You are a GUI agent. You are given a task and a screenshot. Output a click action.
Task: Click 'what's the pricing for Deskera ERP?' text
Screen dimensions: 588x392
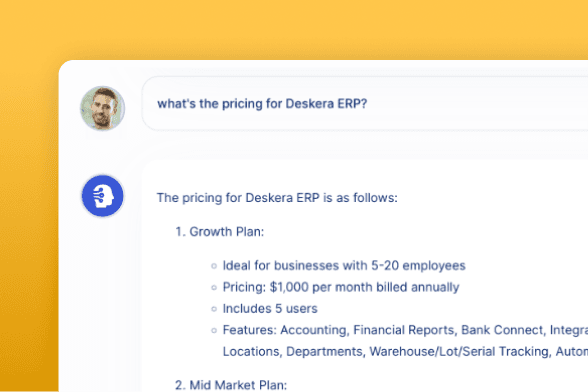click(x=262, y=104)
